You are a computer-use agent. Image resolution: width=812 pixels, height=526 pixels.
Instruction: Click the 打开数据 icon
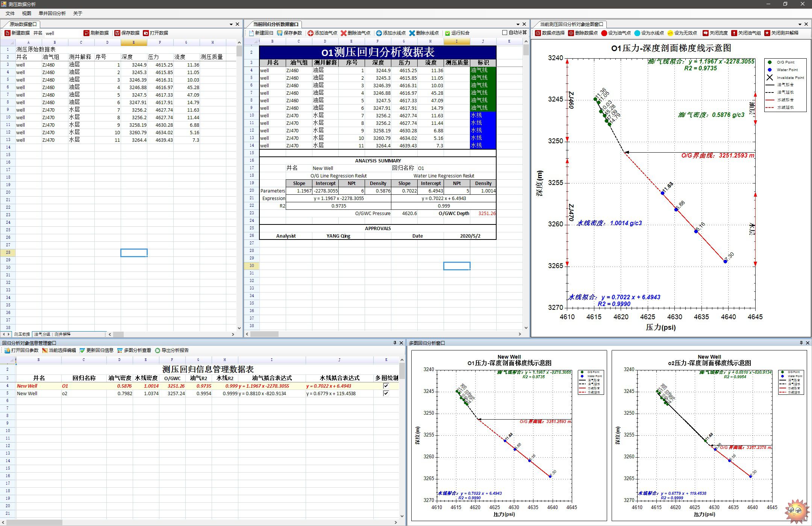pyautogui.click(x=146, y=33)
